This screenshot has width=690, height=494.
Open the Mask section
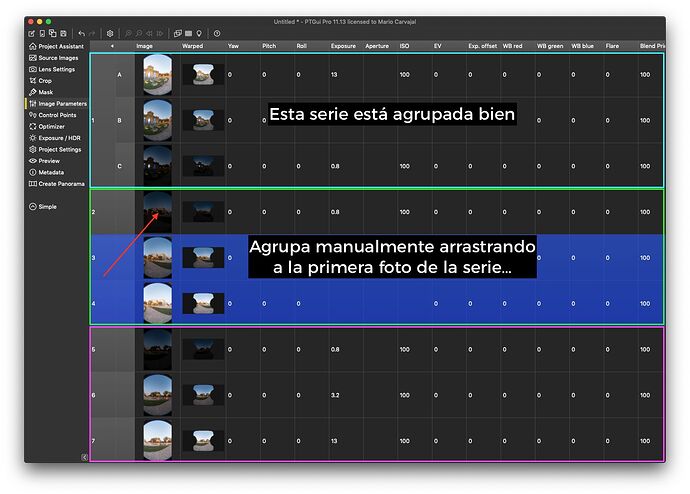45,92
